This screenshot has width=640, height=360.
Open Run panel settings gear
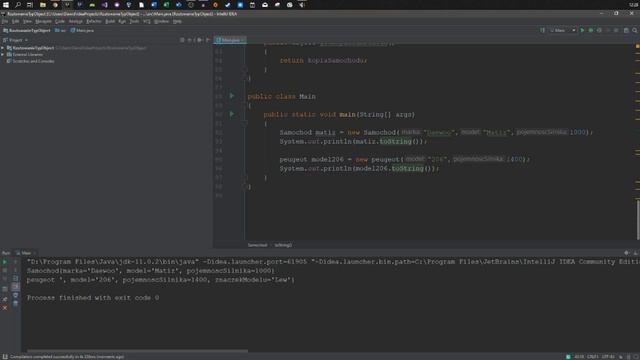(x=627, y=253)
